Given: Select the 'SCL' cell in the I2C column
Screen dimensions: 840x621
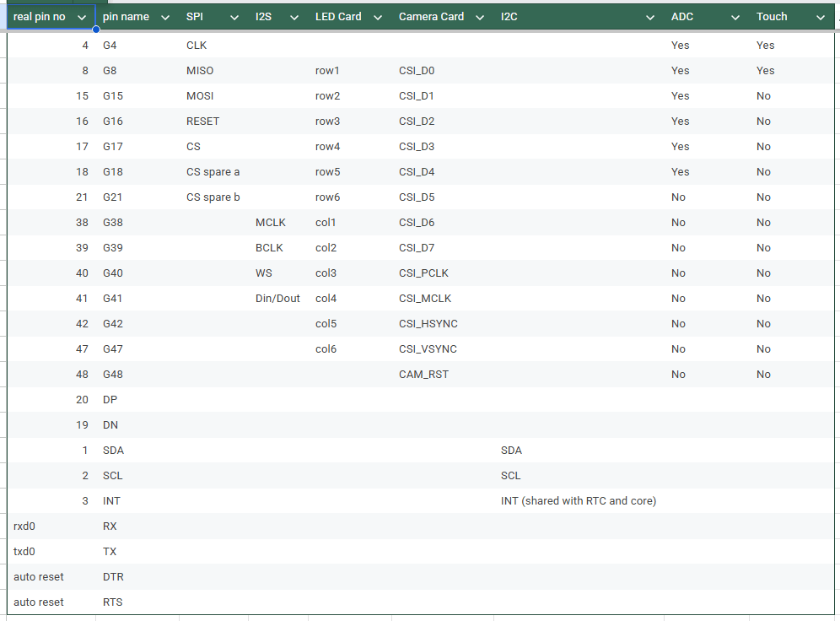Looking at the screenshot, I should [x=580, y=476].
